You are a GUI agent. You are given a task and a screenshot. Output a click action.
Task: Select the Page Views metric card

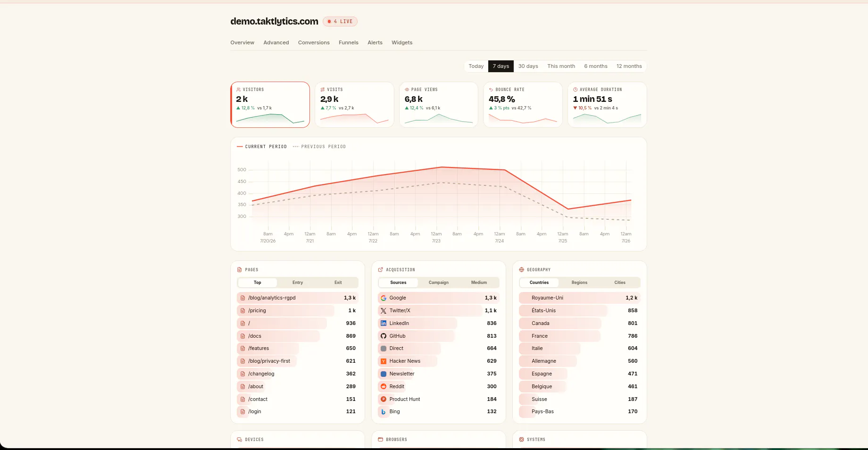pos(439,105)
